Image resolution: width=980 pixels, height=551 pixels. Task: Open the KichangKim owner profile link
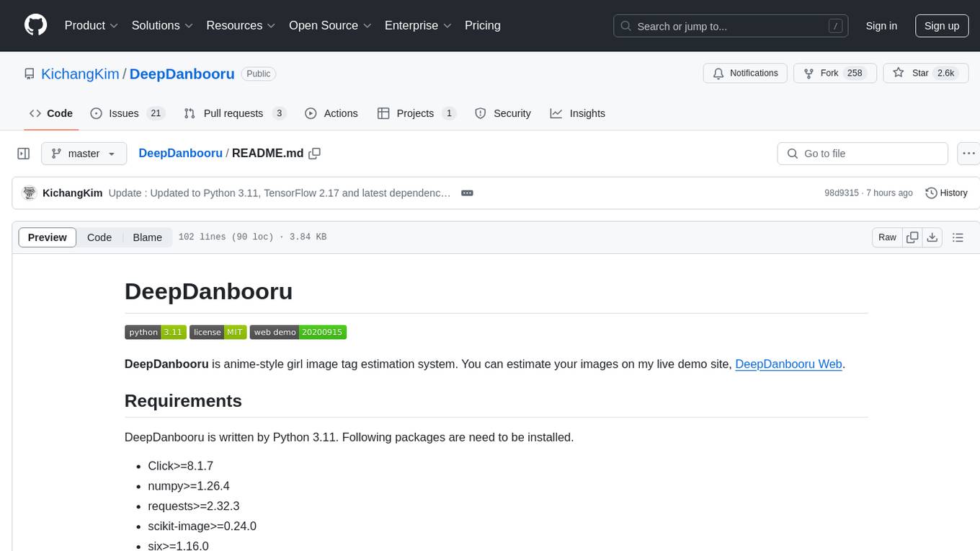point(80,74)
